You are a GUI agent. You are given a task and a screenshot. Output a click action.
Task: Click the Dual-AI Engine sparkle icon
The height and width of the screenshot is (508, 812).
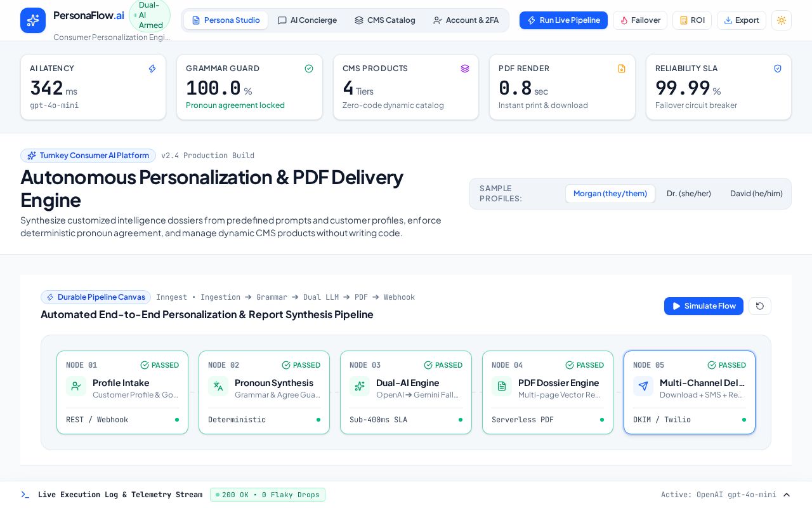360,386
